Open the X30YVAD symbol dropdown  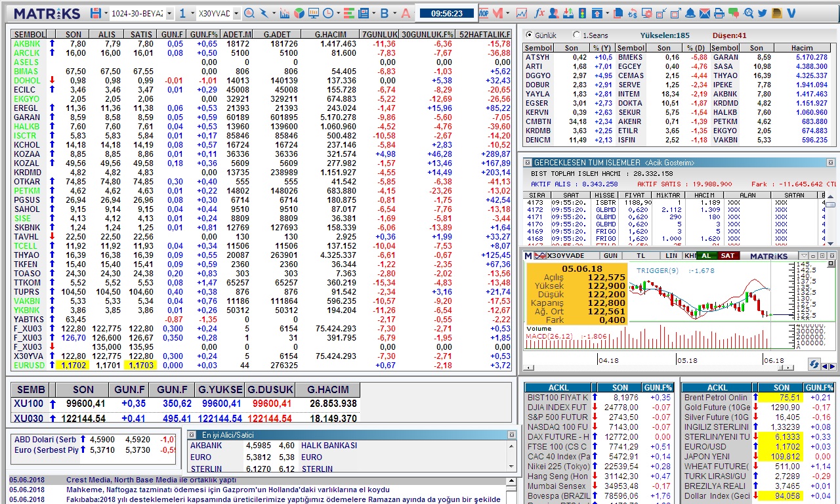(x=237, y=13)
